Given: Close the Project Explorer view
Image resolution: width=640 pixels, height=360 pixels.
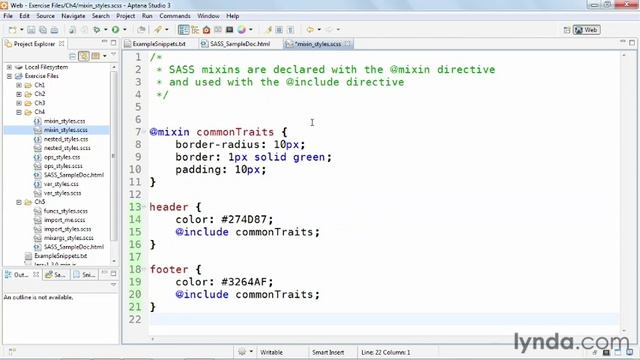Looking at the screenshot, I should click(x=61, y=43).
